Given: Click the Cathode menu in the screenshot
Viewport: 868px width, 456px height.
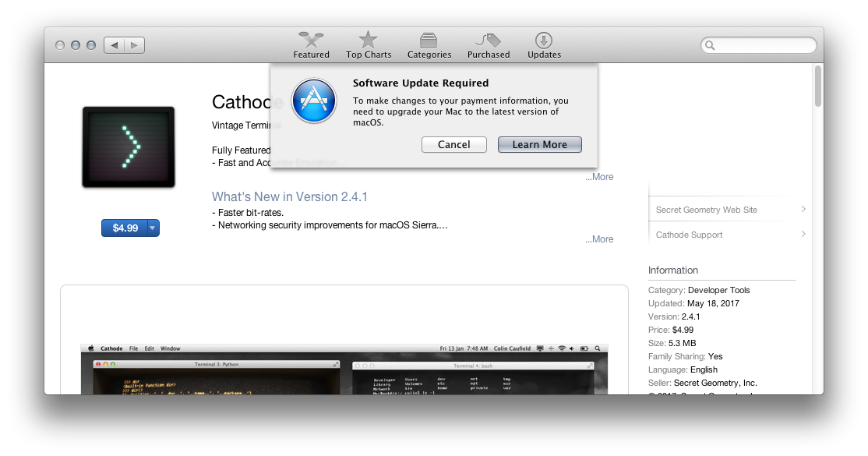Looking at the screenshot, I should click(111, 348).
